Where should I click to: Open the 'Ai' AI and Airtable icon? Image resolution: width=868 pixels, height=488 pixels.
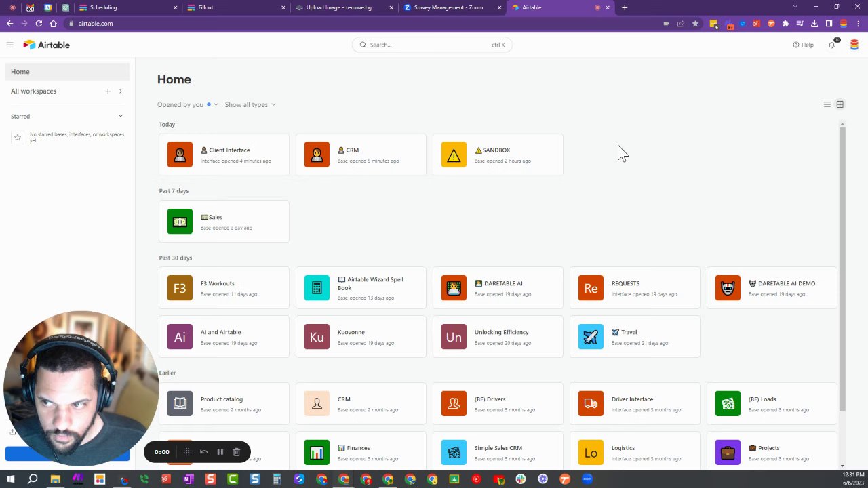coord(180,337)
